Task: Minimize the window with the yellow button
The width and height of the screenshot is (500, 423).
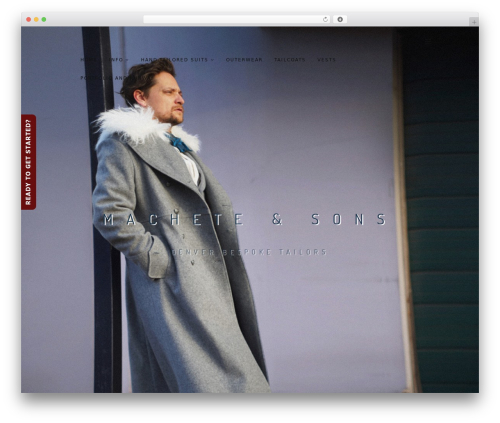Action: pos(36,19)
